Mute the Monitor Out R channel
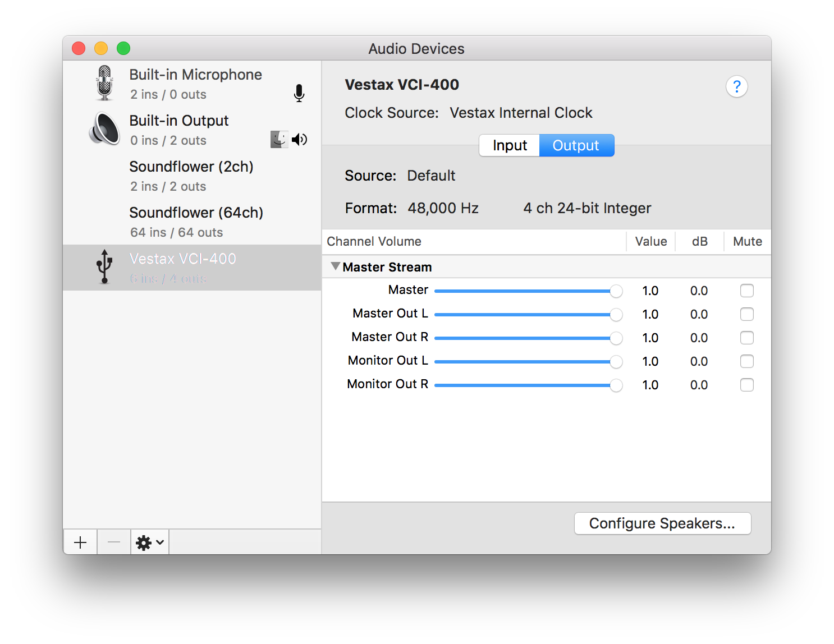This screenshot has width=834, height=644. tap(747, 385)
